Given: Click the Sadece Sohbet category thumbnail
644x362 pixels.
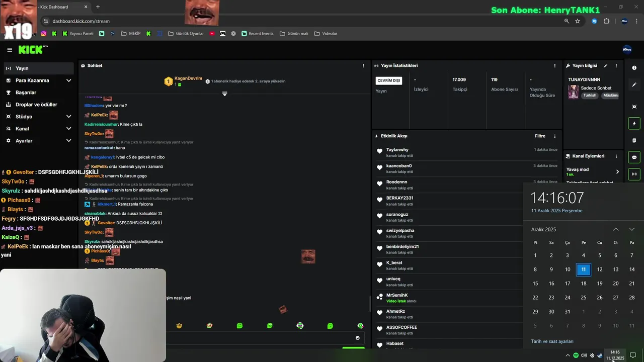Looking at the screenshot, I should 573,92.
